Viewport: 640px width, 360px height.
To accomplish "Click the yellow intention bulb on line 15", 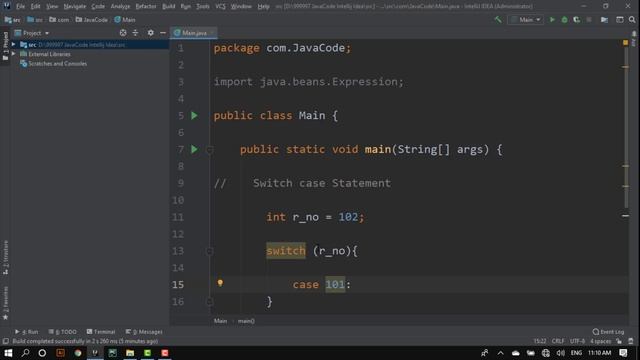I will (x=220, y=283).
